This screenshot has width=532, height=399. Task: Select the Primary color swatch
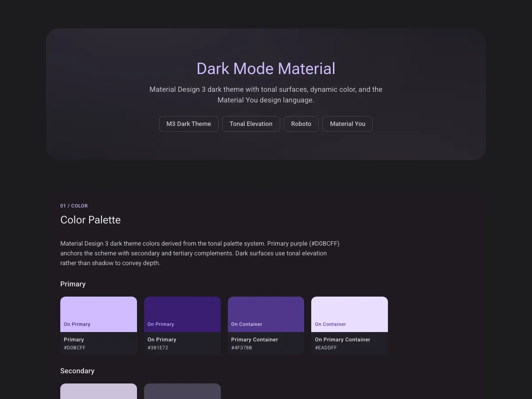[x=98, y=313]
